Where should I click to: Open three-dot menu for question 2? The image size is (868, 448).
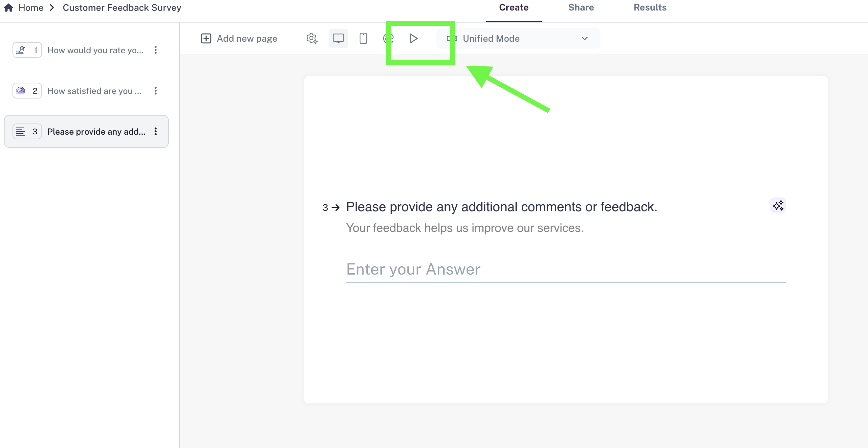pyautogui.click(x=155, y=91)
